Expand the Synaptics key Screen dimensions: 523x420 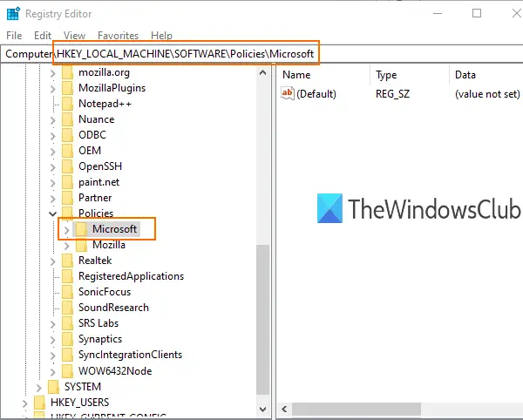52,339
